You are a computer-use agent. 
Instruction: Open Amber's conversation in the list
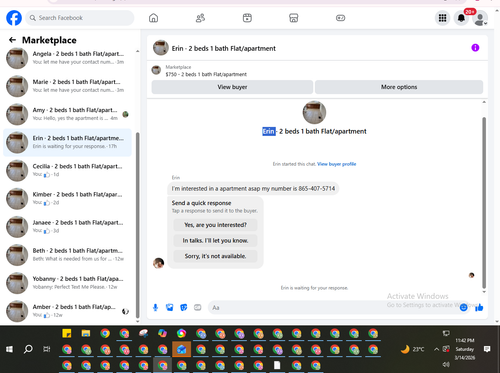coord(67,311)
